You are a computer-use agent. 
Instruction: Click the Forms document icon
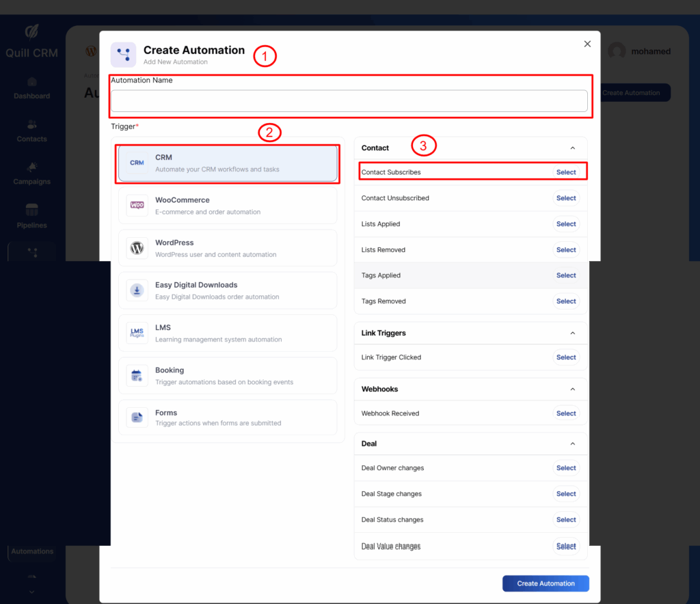coord(137,417)
